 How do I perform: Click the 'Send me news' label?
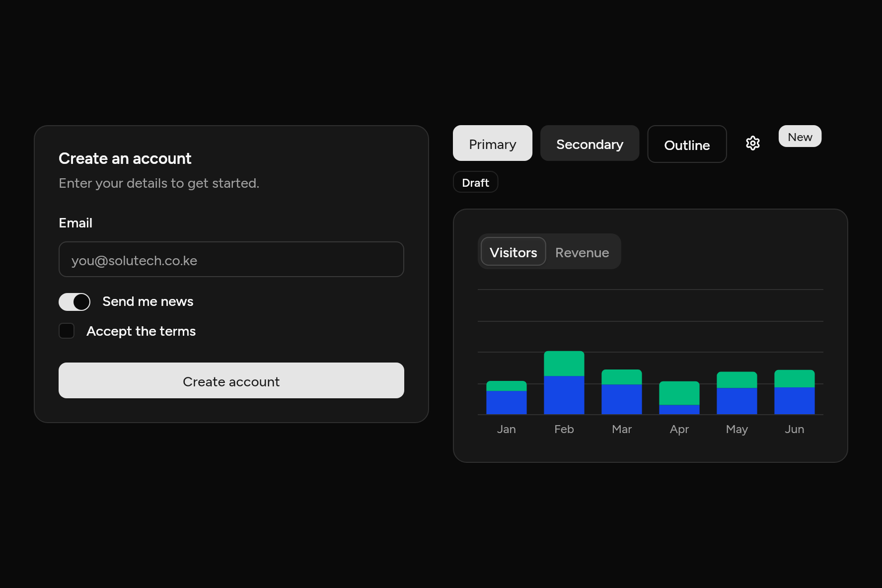pyautogui.click(x=148, y=301)
